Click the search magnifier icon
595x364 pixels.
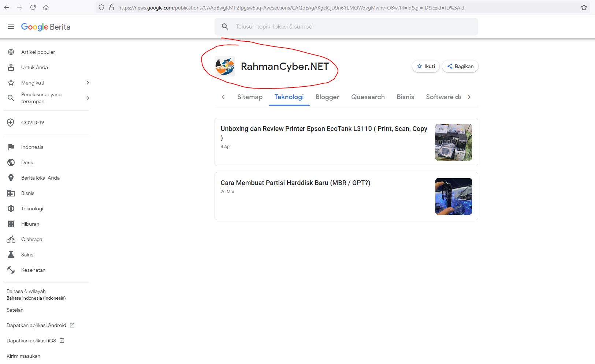tap(225, 27)
